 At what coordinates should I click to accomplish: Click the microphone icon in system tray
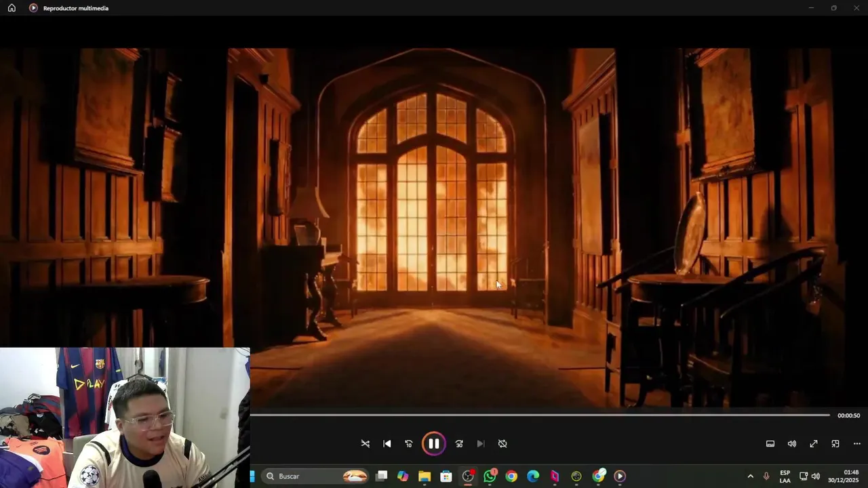pyautogui.click(x=766, y=476)
